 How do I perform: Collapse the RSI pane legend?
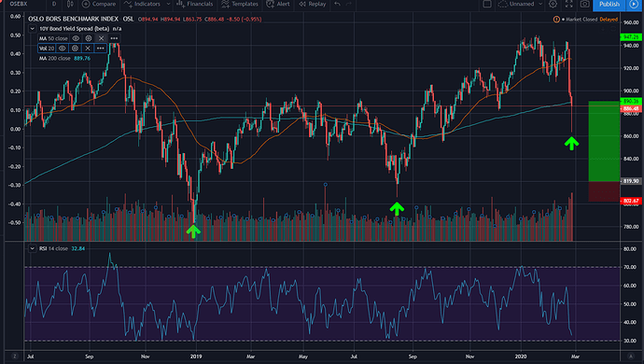[32, 248]
